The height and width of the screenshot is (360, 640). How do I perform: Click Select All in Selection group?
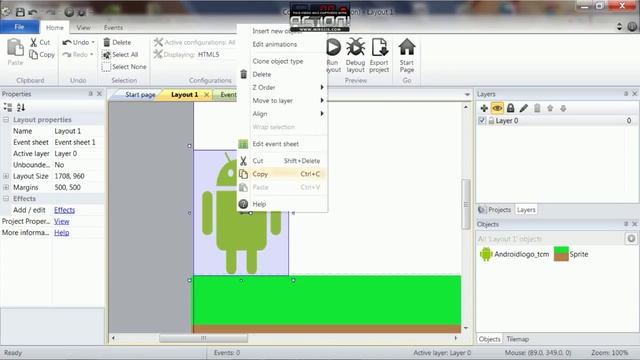pyautogui.click(x=120, y=54)
